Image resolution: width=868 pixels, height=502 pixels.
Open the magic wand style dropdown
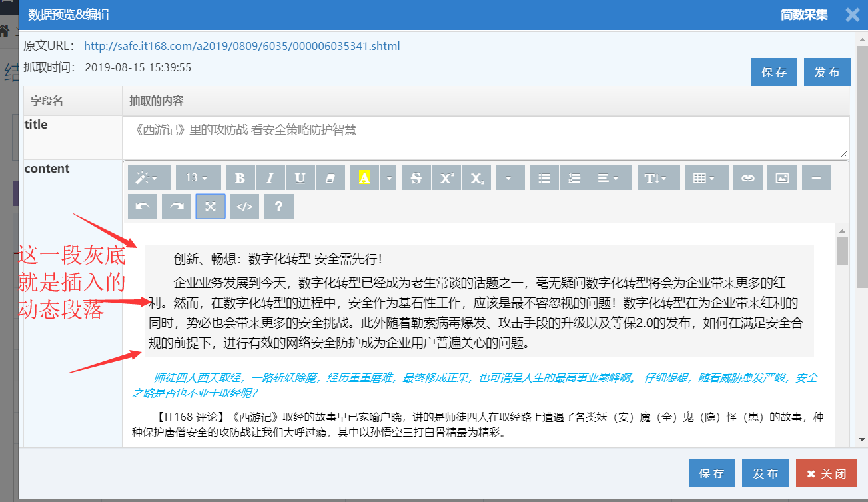tap(149, 178)
